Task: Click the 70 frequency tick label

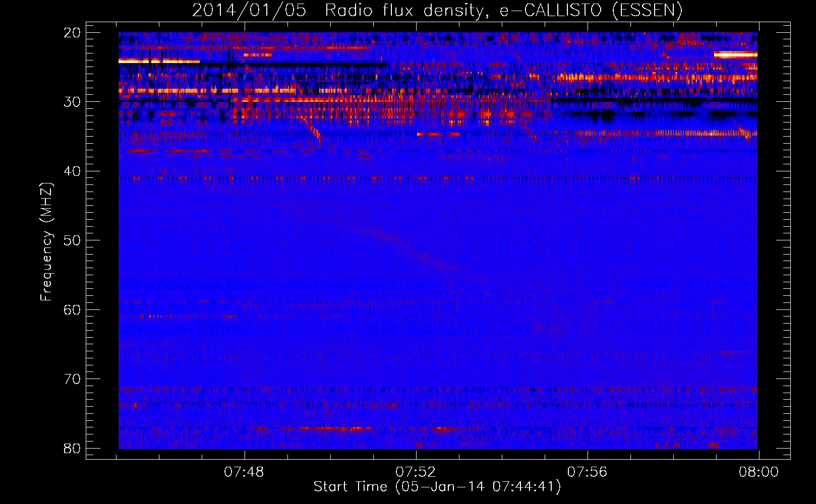Action: [73, 379]
